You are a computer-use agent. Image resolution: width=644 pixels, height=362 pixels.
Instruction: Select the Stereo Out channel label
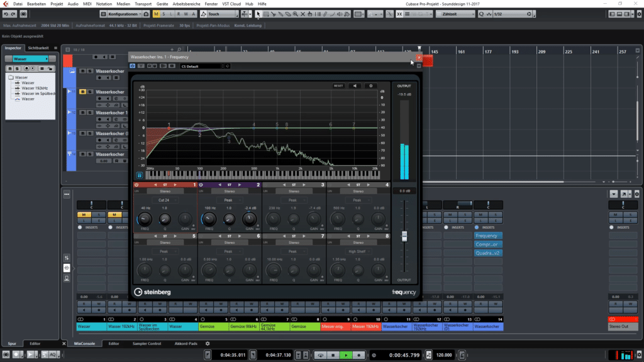point(623,327)
